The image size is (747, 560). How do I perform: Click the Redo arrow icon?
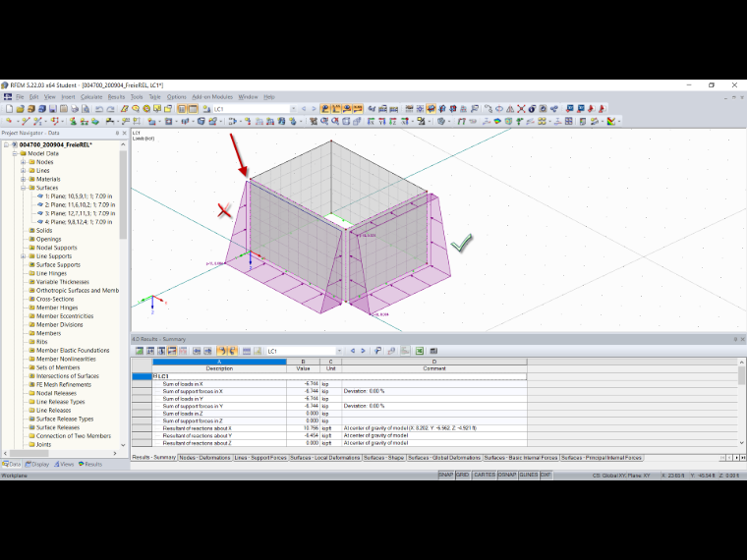[110, 109]
